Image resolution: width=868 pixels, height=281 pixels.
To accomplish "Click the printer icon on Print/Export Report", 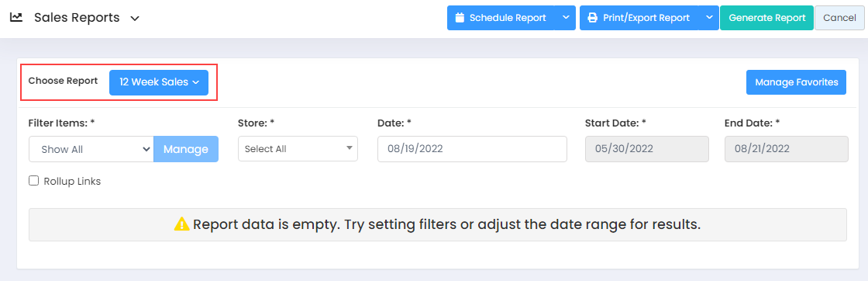I will (592, 18).
